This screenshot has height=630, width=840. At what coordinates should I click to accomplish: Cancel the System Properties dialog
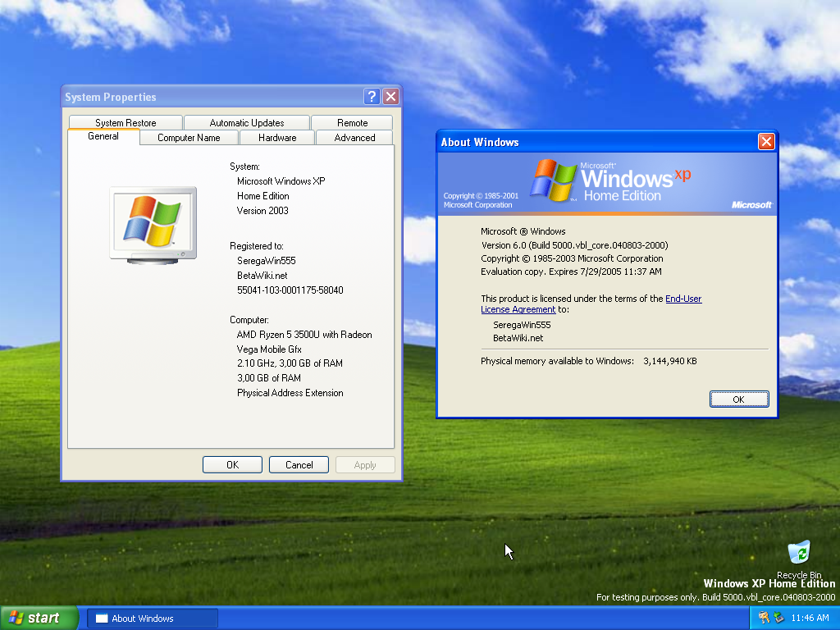pyautogui.click(x=299, y=464)
